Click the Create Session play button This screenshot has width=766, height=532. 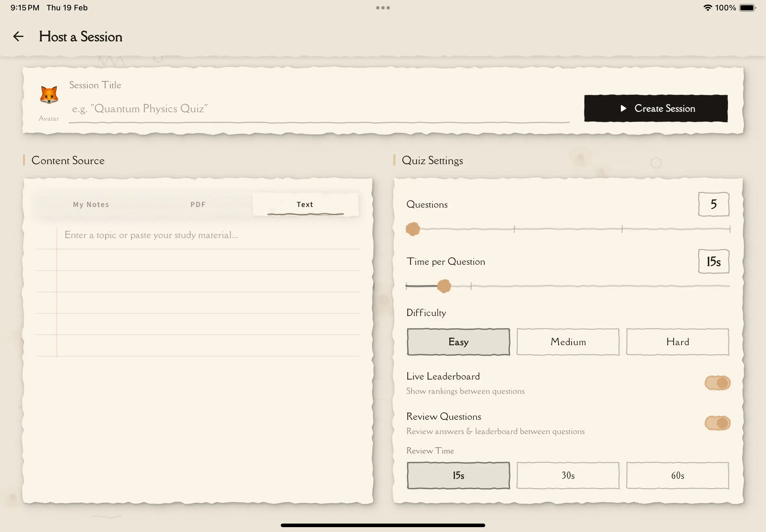(656, 108)
